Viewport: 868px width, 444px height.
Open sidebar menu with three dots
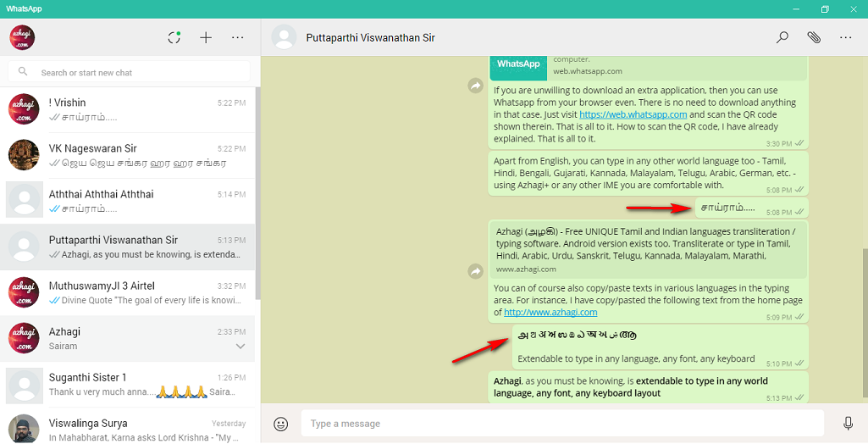point(237,37)
